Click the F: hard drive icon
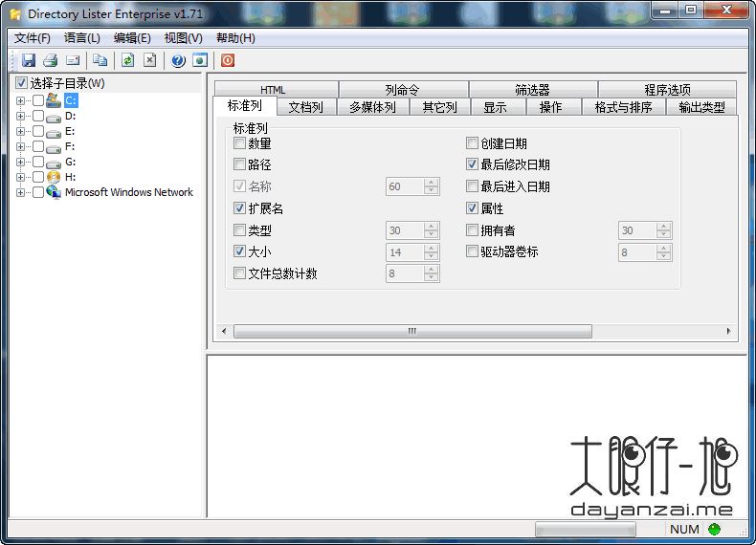The height and width of the screenshot is (545, 756). click(54, 148)
